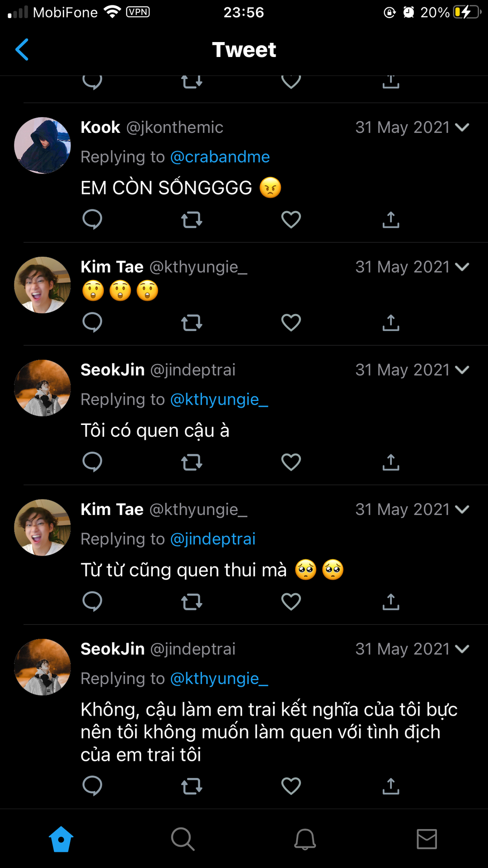
Task: Share SeokJin's "Tôi có quen cậu à" tweet
Action: click(391, 462)
